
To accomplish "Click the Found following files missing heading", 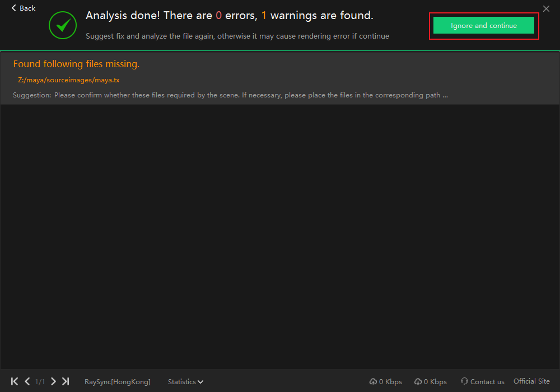I will [76, 64].
